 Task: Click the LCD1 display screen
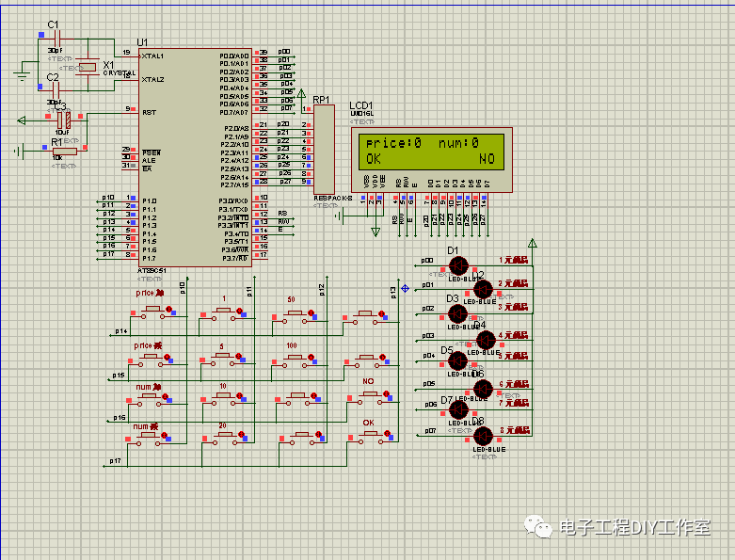click(428, 152)
